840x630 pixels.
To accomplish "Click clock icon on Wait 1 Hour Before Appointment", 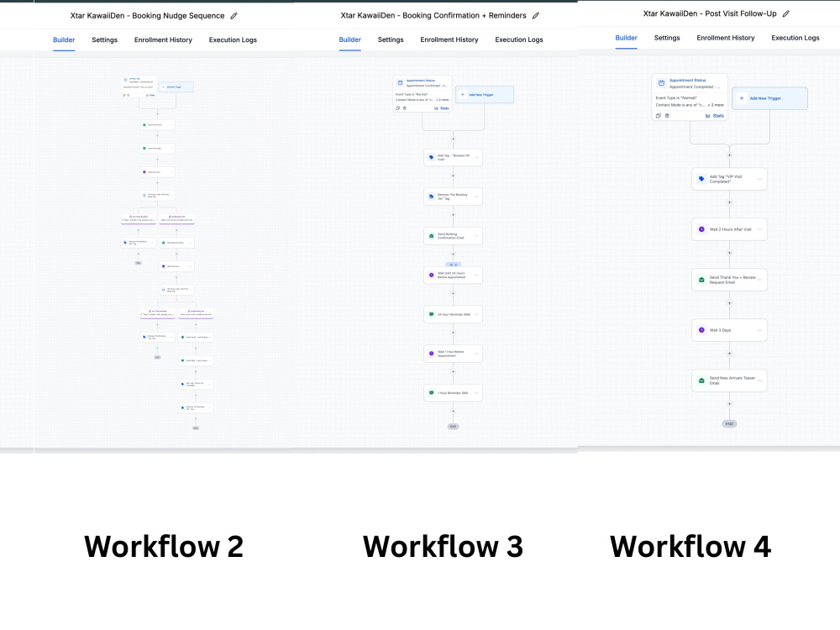I will (431, 354).
